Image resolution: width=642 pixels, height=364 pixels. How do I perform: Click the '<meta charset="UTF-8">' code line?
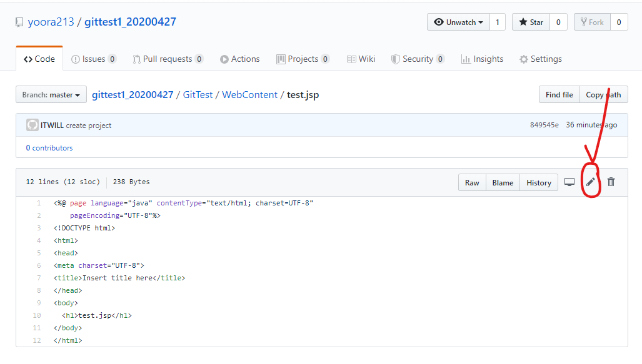[x=99, y=265]
